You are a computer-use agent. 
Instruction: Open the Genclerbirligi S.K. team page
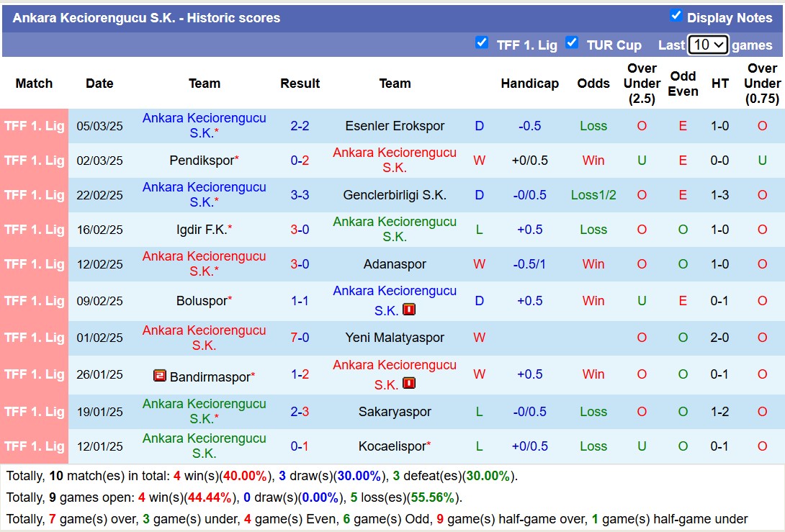395,195
